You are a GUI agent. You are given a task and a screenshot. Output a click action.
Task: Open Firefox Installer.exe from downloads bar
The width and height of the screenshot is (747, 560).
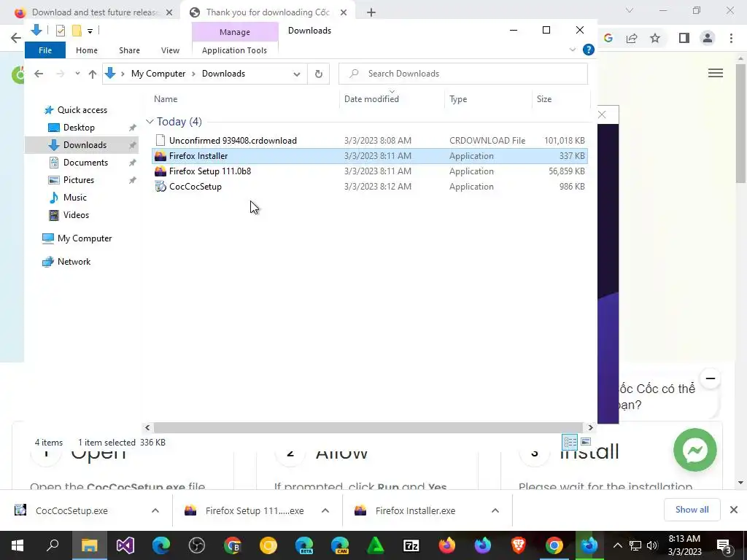415,510
